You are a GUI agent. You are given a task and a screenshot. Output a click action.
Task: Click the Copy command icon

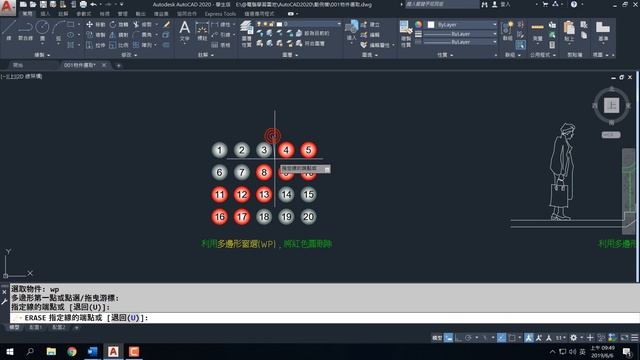pyautogui.click(x=89, y=35)
